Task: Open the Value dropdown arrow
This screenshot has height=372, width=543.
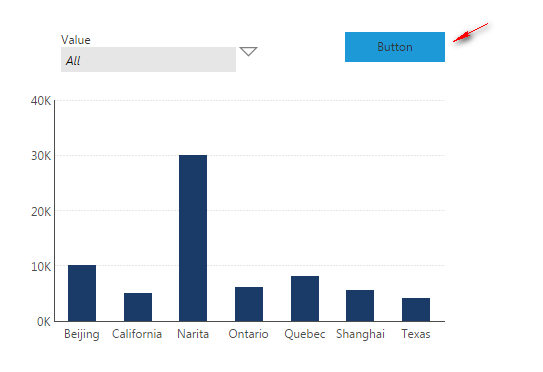Action: [248, 51]
